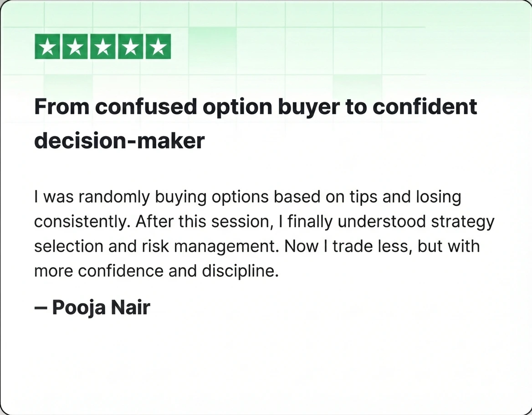Click the words "losing" in review text
The height and width of the screenshot is (415, 532).
click(439, 197)
